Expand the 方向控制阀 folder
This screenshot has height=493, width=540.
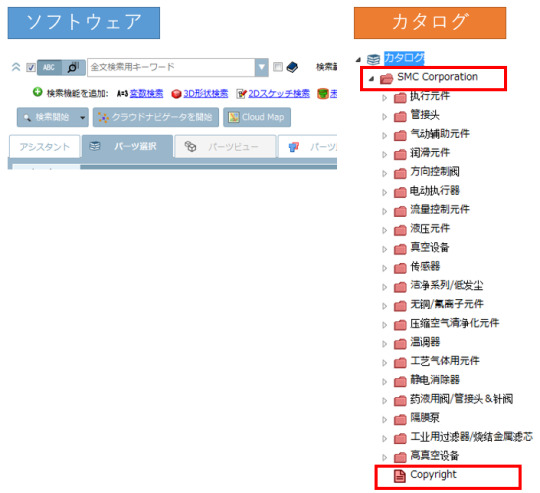[385, 174]
